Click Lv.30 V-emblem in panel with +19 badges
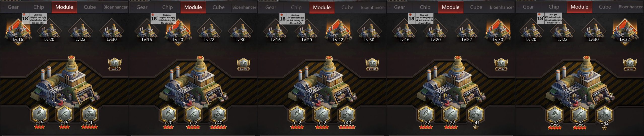This screenshot has height=136, width=644. (x=114, y=64)
